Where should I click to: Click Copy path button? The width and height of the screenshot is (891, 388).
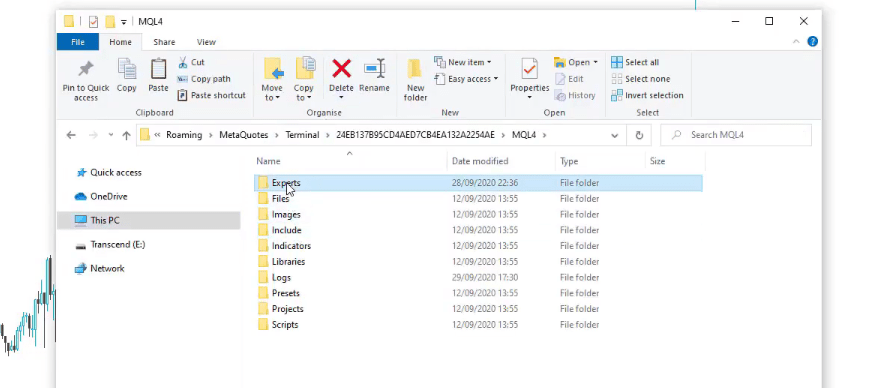pos(204,79)
